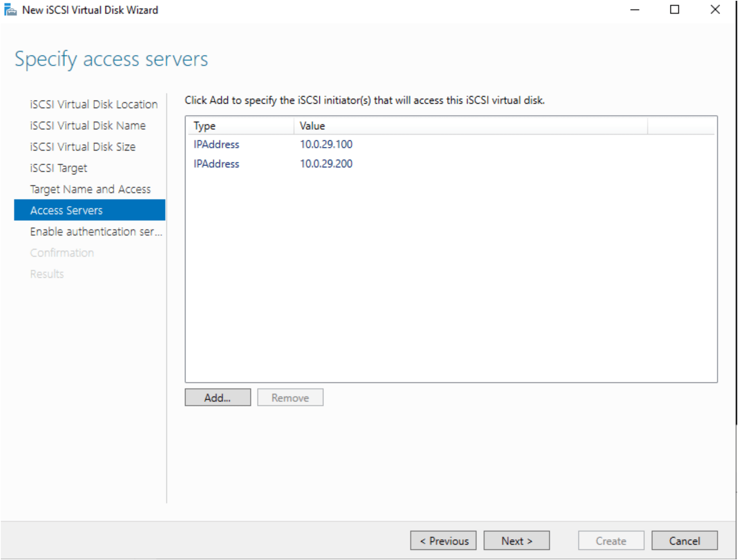Click the Results step label
Viewport: 738px width, 560px height.
(x=47, y=274)
